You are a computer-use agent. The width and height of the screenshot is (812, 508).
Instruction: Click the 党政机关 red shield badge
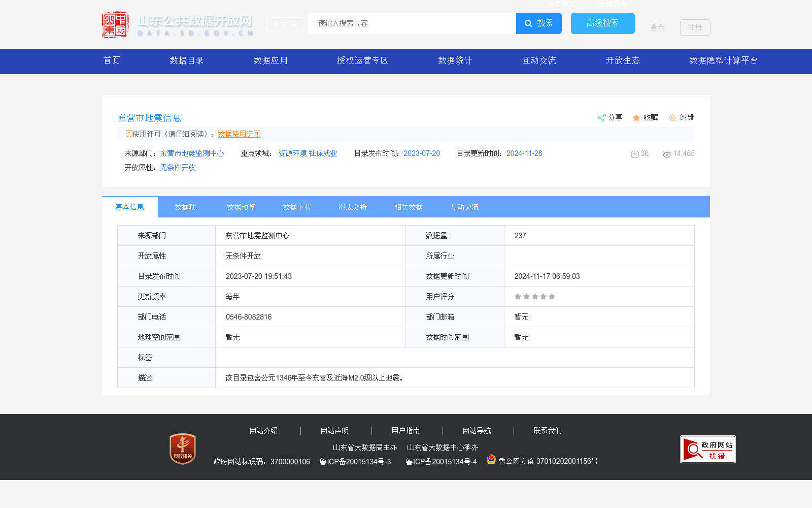click(183, 449)
